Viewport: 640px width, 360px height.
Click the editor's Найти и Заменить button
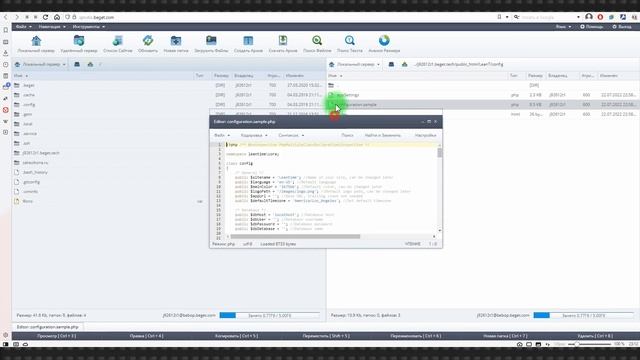coord(383,135)
